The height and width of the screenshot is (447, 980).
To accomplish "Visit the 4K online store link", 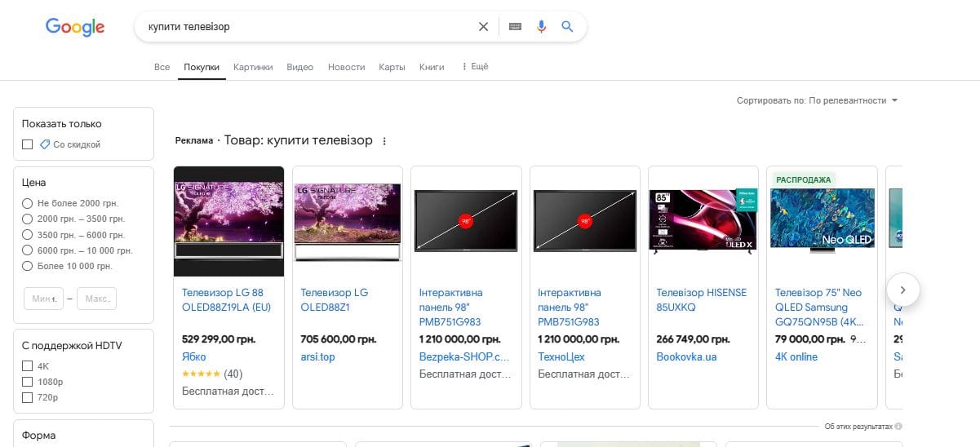I will [x=796, y=357].
